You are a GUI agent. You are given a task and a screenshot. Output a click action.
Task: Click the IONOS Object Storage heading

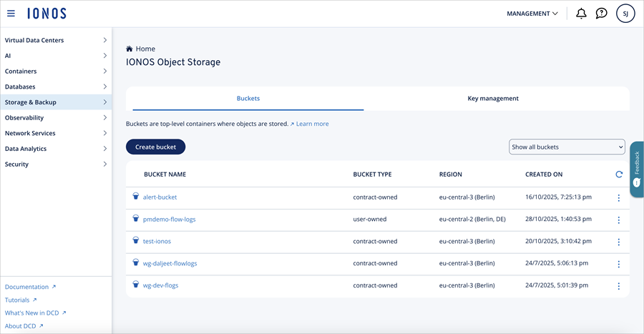pyautogui.click(x=173, y=62)
